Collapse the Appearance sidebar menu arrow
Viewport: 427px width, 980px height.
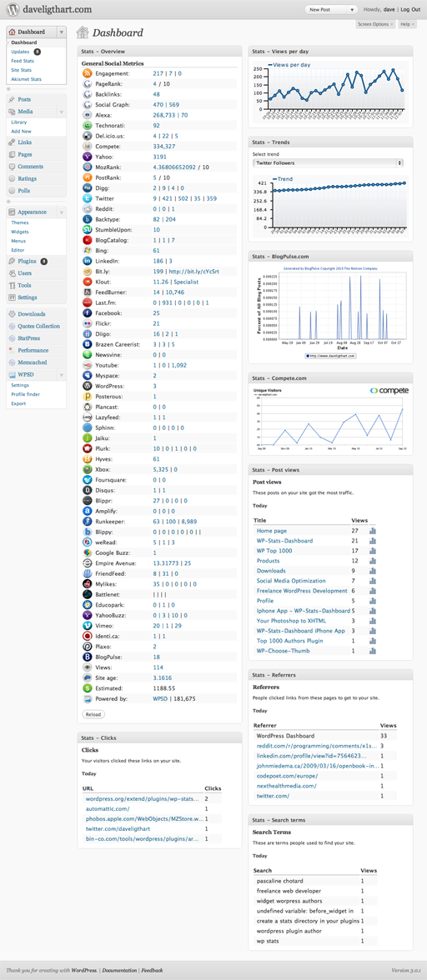[x=61, y=212]
